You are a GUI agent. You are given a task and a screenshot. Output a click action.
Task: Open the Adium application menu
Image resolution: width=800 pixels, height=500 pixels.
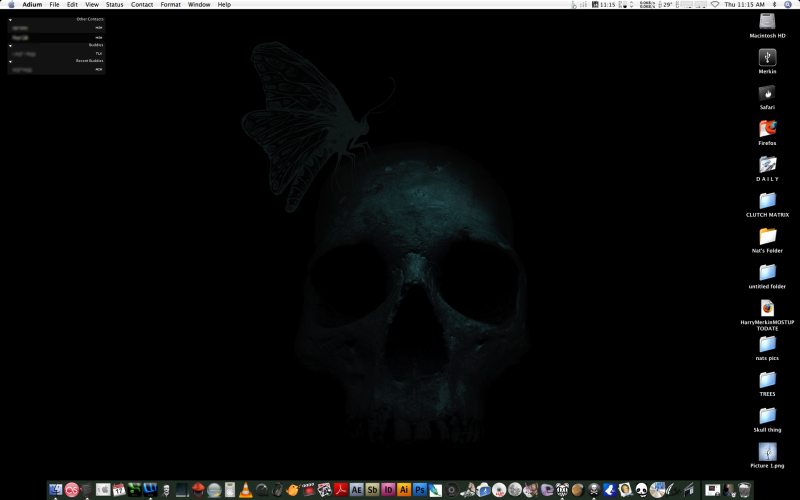click(x=32, y=4)
